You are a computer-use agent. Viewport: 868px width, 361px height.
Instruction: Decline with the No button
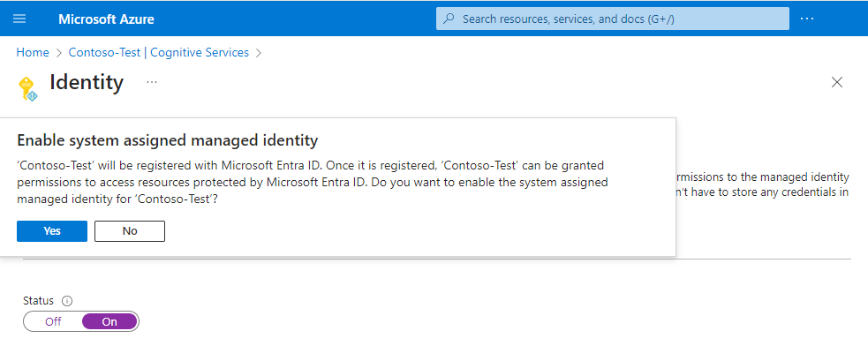(x=130, y=231)
